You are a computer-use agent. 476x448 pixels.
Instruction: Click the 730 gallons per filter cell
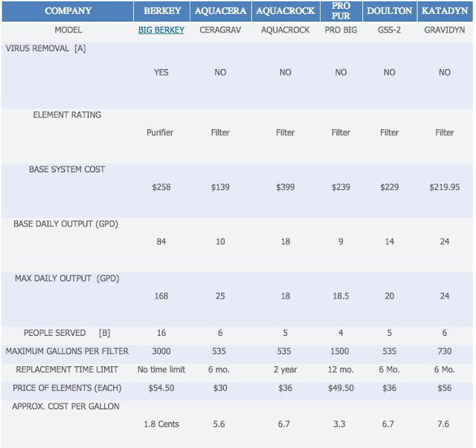[445, 351]
